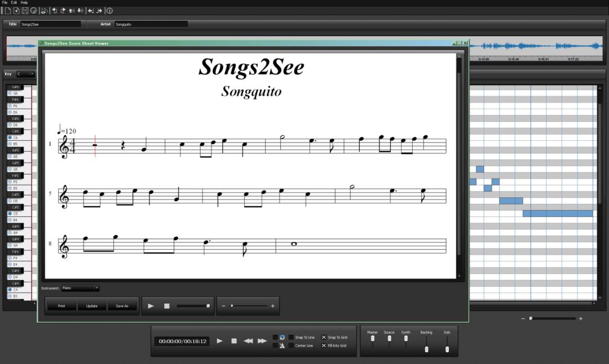Shift notes up an octave
Viewport: 609px width, 364px height.
point(71,10)
